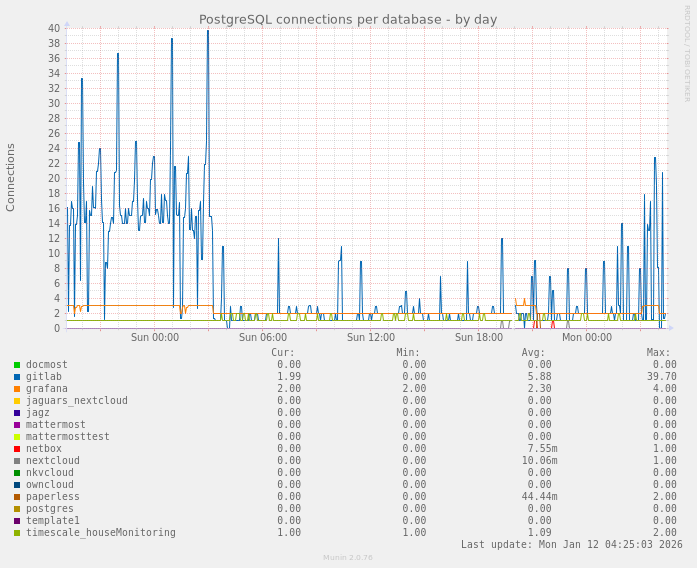Click gitlab average value 5.88
Viewport: 697px width, 568px height.
pos(539,376)
